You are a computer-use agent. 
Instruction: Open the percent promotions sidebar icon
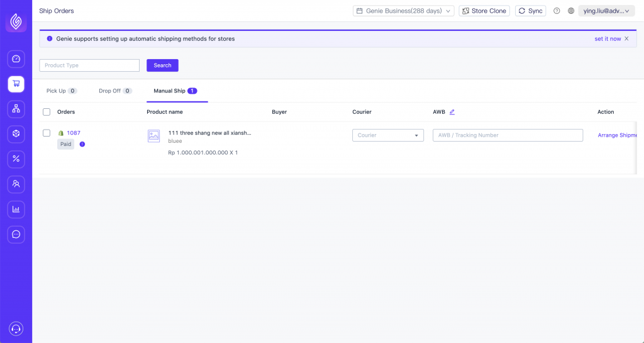(x=16, y=159)
